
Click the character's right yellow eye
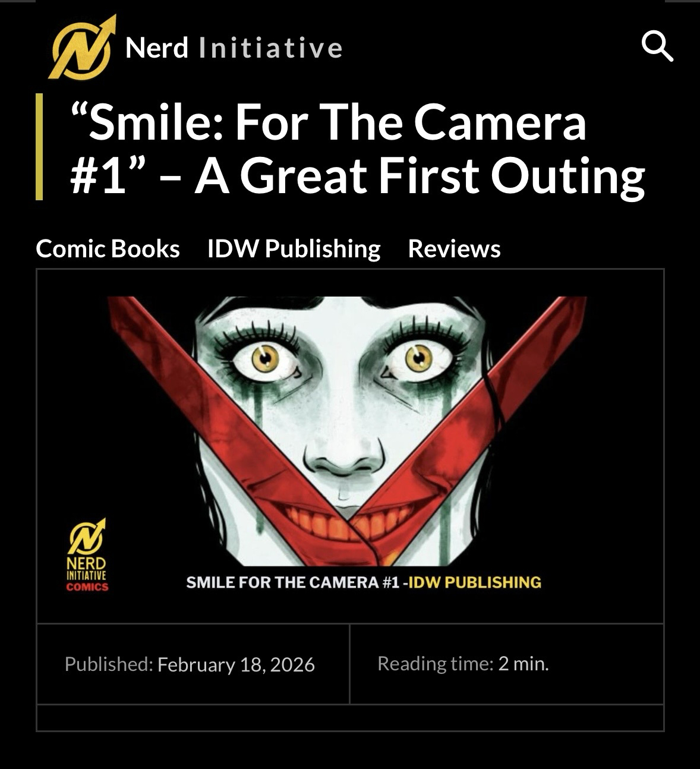coord(418,358)
